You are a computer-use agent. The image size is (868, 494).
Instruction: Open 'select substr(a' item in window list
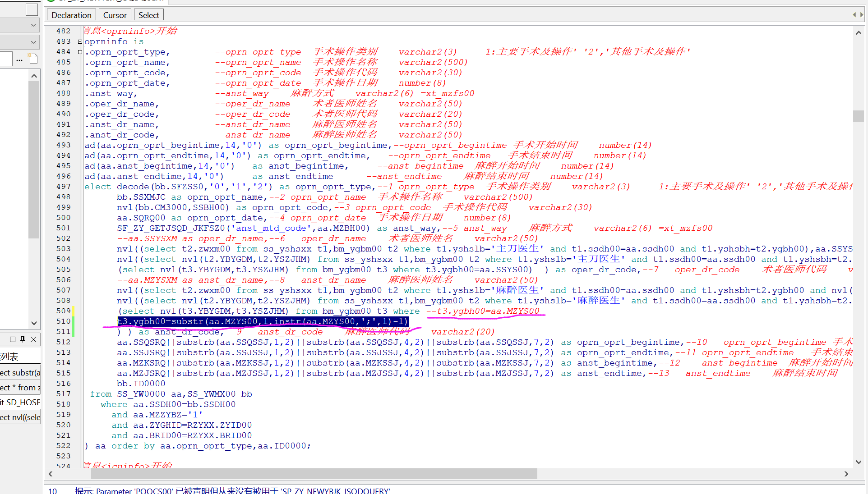[20, 373]
